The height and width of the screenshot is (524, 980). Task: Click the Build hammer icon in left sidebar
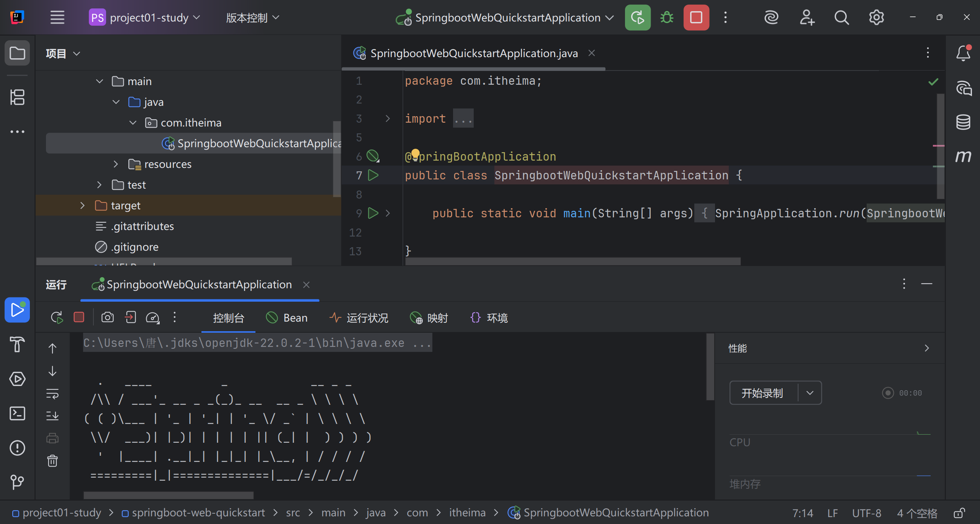(x=17, y=344)
